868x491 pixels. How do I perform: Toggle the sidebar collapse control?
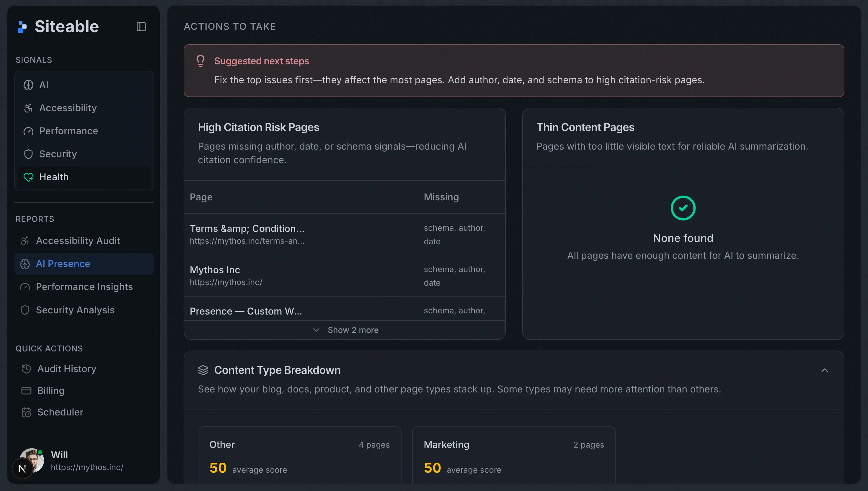(x=141, y=27)
